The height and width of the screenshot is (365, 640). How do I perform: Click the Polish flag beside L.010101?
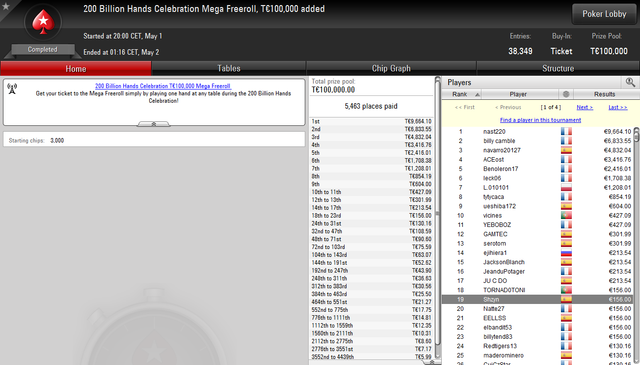(x=566, y=187)
